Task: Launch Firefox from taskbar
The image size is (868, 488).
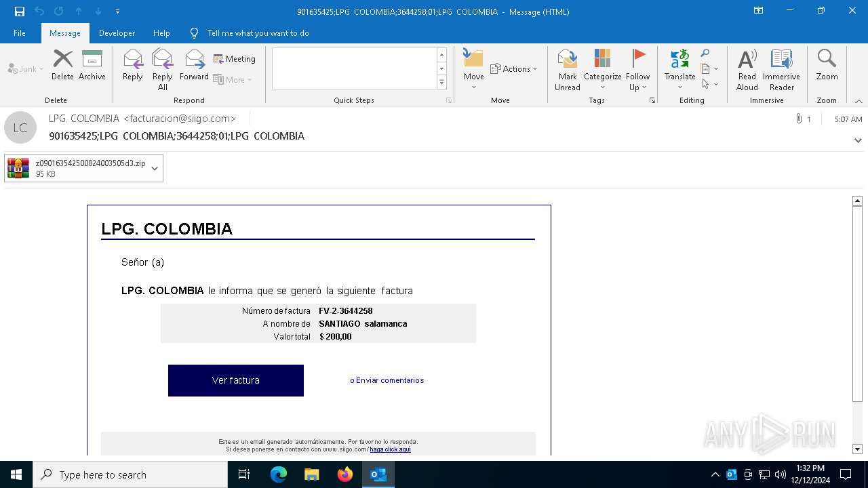Action: tap(345, 474)
